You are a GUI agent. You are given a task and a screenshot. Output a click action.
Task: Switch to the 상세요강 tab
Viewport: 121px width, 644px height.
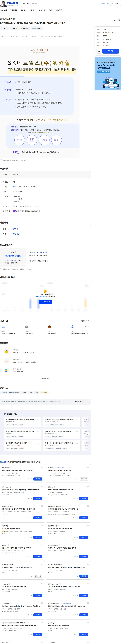[x=3, y=36]
